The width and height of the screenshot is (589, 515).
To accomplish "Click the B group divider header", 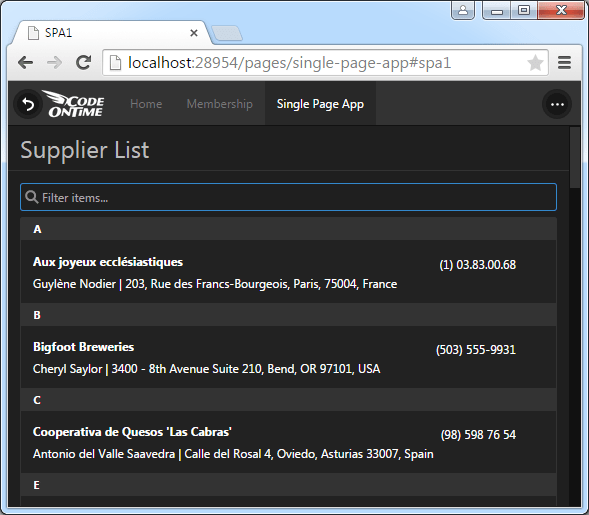I will (288, 315).
